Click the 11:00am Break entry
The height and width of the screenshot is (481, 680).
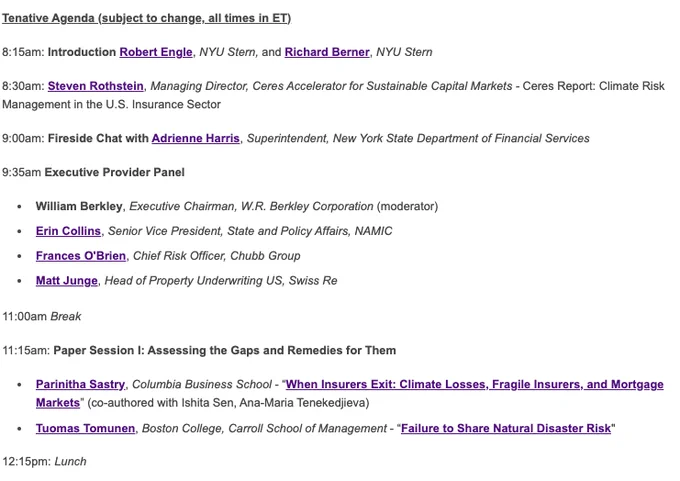(x=42, y=317)
